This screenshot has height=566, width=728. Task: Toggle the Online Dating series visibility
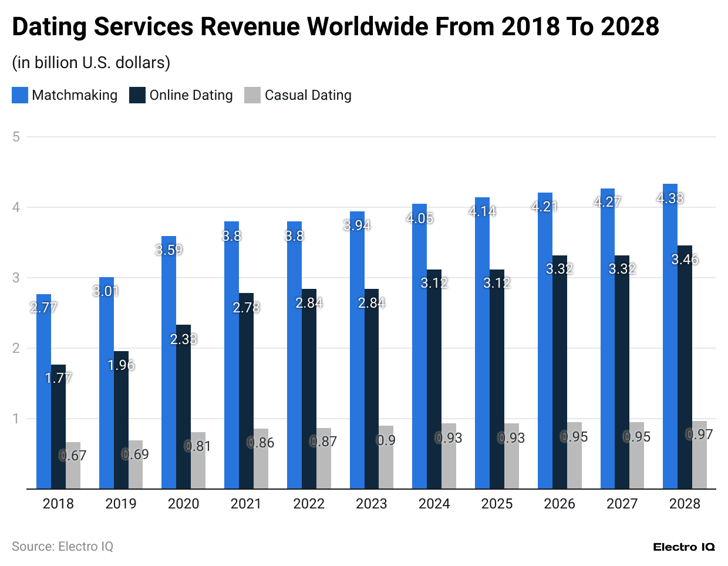pos(191,95)
